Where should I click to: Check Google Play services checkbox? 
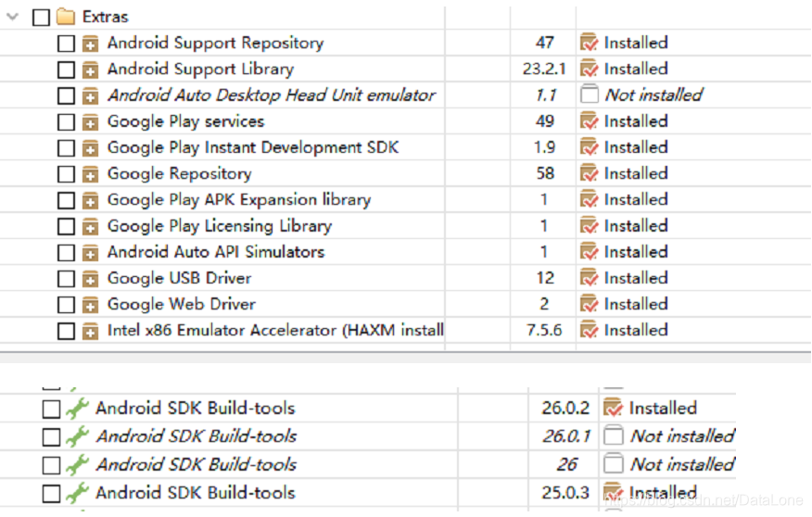point(66,122)
